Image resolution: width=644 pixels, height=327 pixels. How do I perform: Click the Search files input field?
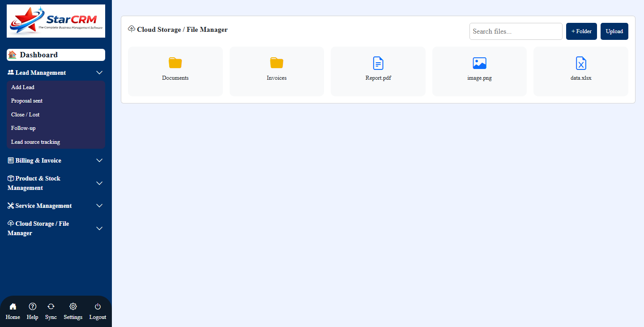point(516,31)
